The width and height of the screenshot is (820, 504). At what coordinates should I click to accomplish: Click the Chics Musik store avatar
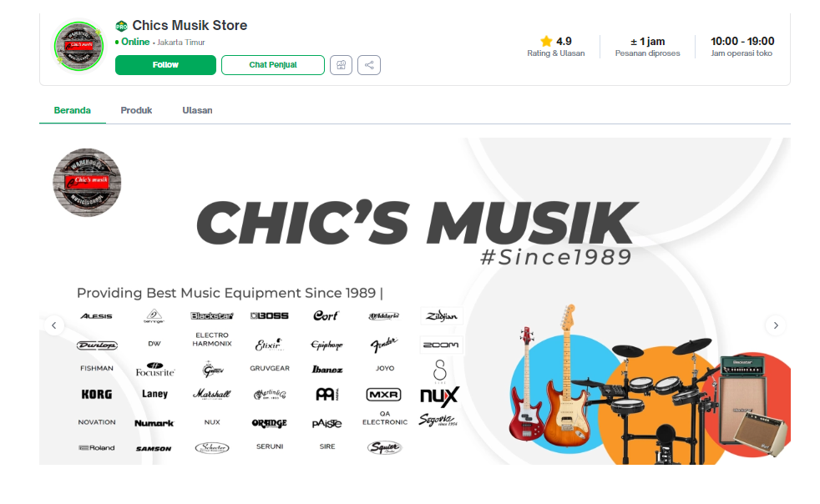[79, 46]
